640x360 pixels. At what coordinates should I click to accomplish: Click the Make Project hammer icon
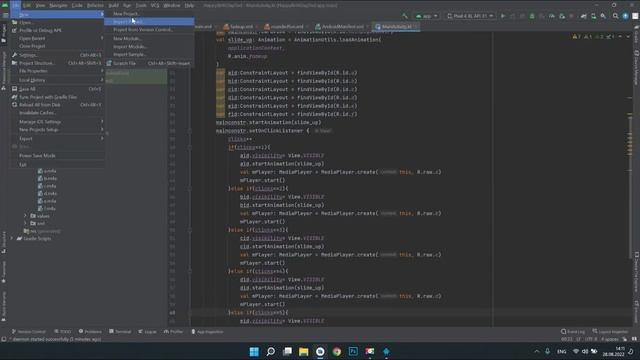[x=405, y=16]
